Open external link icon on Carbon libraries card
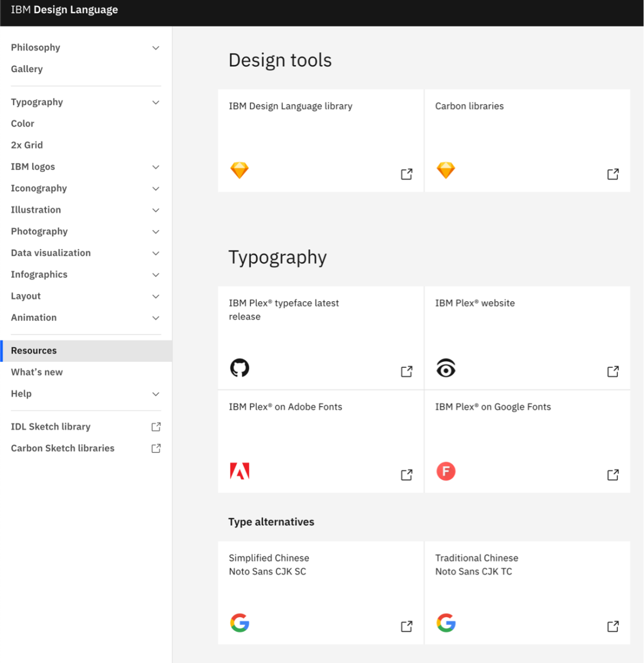Viewport: 644px width, 663px height. [613, 174]
